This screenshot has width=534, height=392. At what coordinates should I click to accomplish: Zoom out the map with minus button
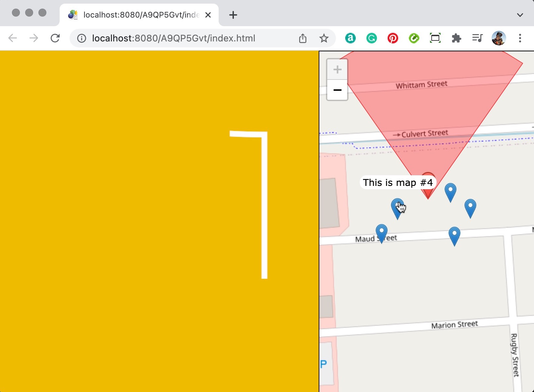337,90
